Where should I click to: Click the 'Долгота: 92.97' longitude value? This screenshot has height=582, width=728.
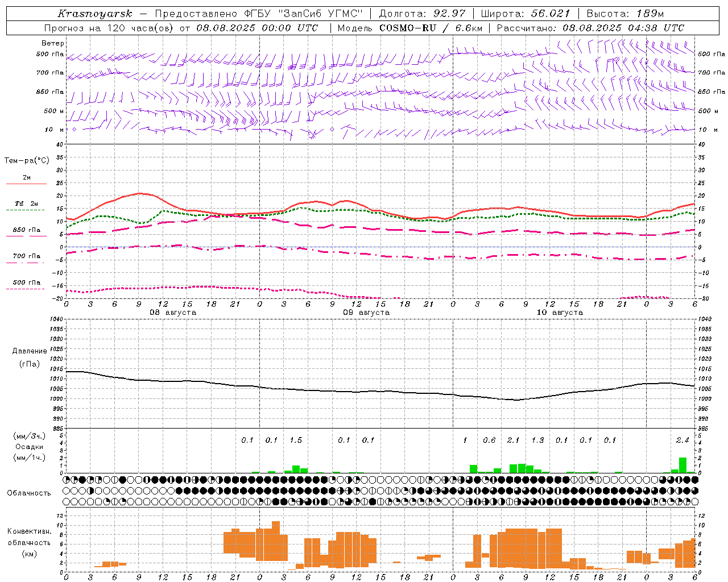pos(422,14)
